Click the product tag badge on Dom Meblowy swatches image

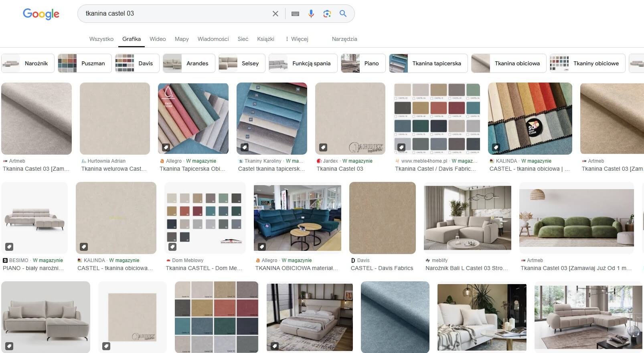click(172, 247)
